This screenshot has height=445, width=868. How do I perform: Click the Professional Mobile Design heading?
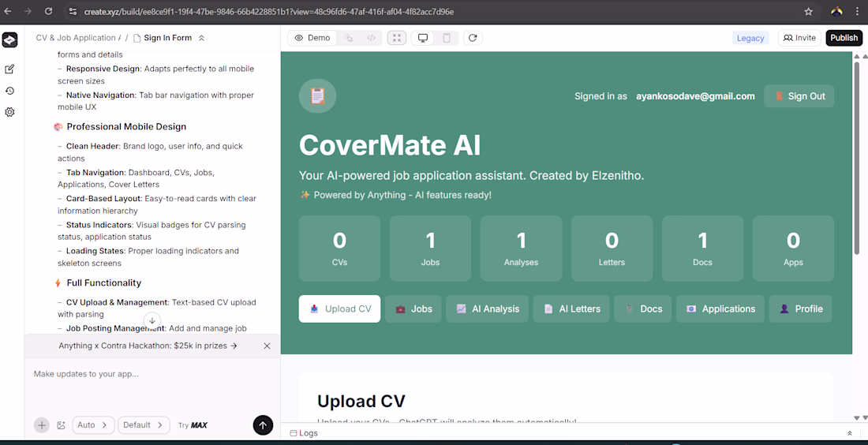click(x=126, y=127)
